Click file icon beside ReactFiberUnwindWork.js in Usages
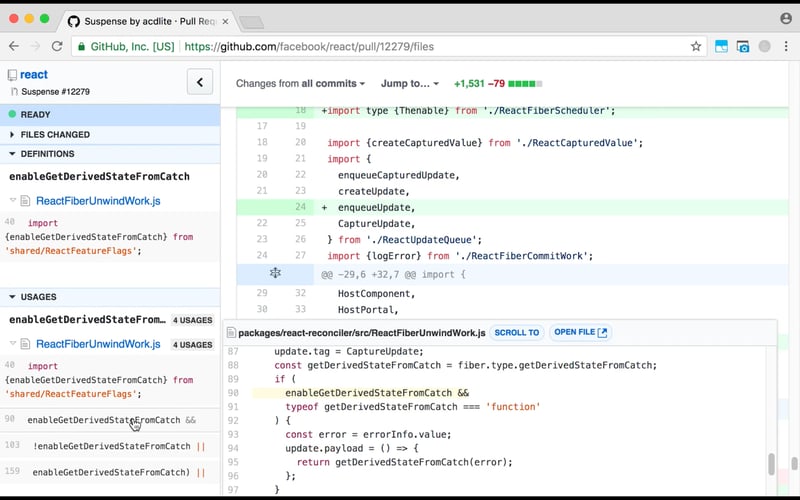Image resolution: width=800 pixels, height=500 pixels. [x=25, y=344]
